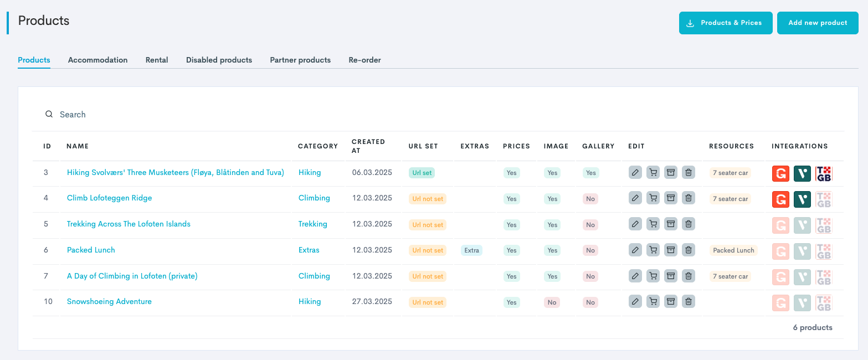This screenshot has height=360, width=868.
Task: Open the Disabled products tab
Action: coord(219,60)
